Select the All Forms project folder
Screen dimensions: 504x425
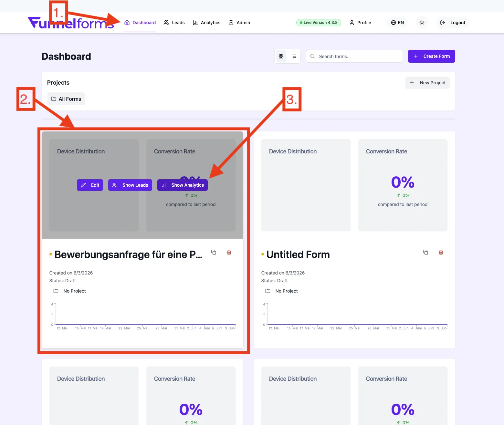tap(66, 99)
